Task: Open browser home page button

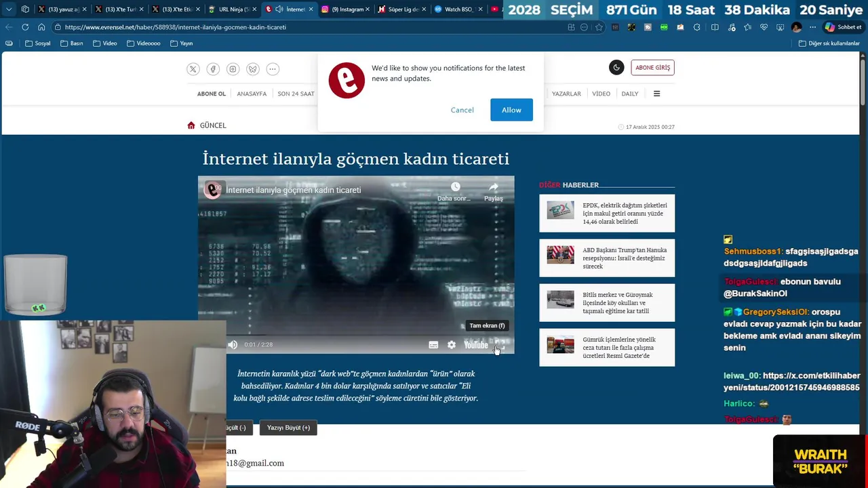Action: (x=41, y=27)
